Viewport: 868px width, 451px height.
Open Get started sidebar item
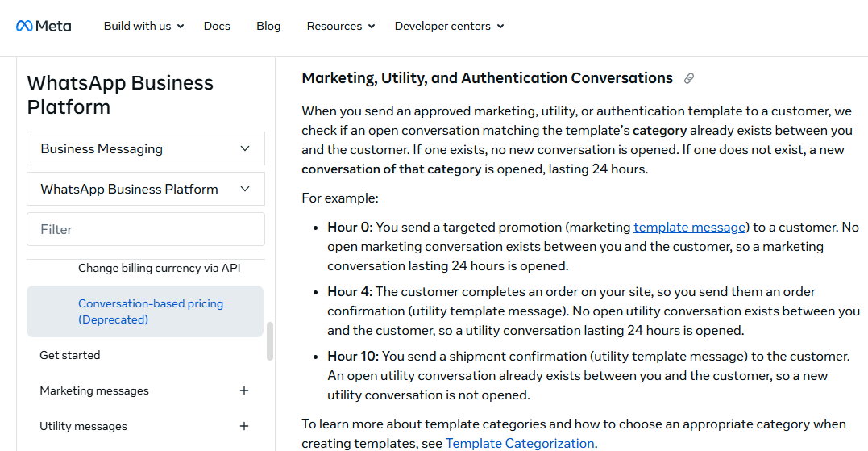coord(70,355)
